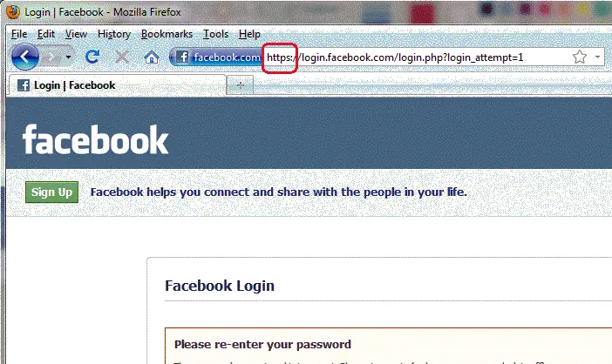Reload the page with the refresh icon
612x364 pixels.
(x=92, y=57)
